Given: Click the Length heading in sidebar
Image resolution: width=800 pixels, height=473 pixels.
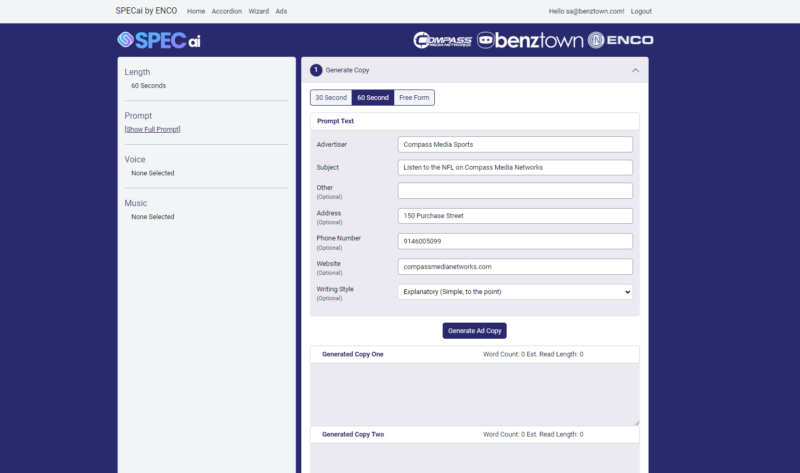Looking at the screenshot, I should pos(137,72).
